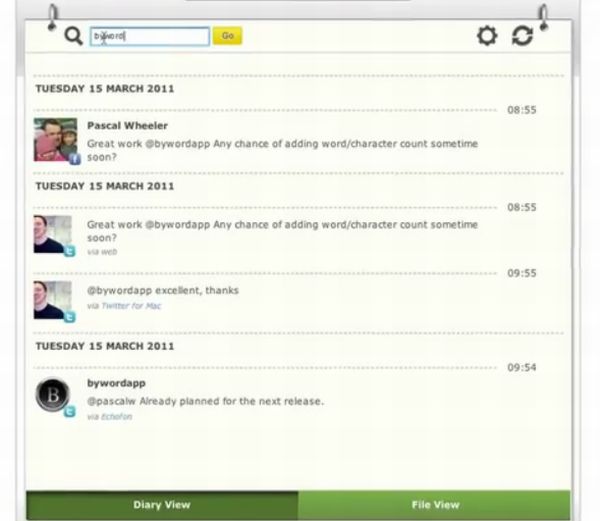Click the 'web' source link

(109, 252)
